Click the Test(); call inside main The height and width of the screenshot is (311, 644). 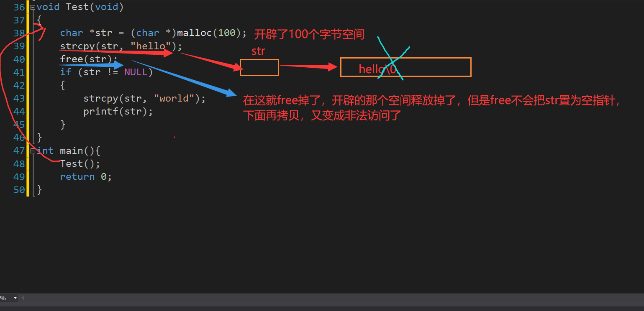[80, 163]
